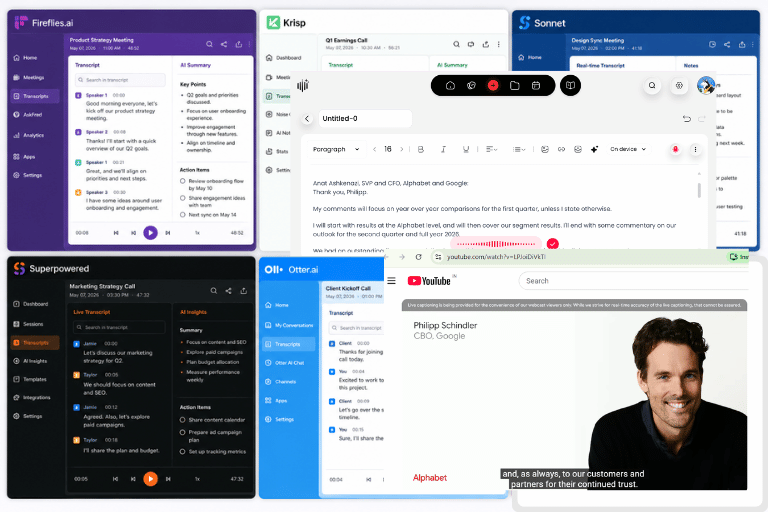Increase font size with right chevron
This screenshot has height=512, width=768.
[402, 149]
